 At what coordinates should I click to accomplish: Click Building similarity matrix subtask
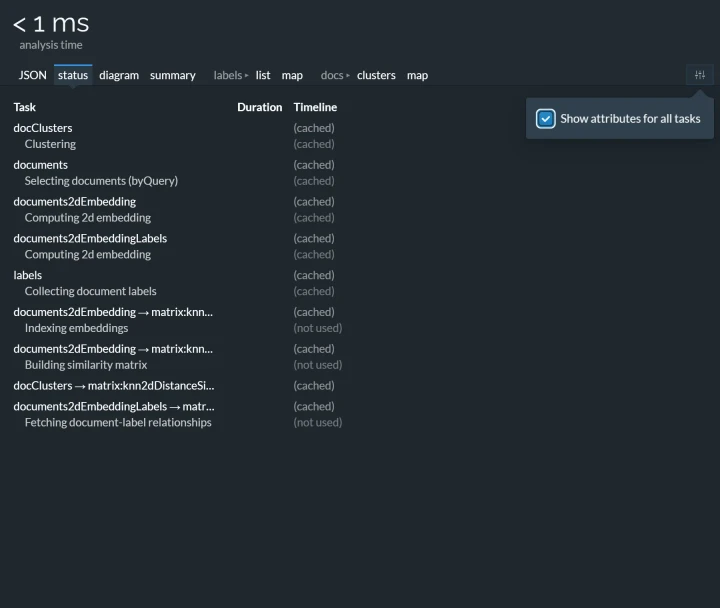[x=86, y=365]
